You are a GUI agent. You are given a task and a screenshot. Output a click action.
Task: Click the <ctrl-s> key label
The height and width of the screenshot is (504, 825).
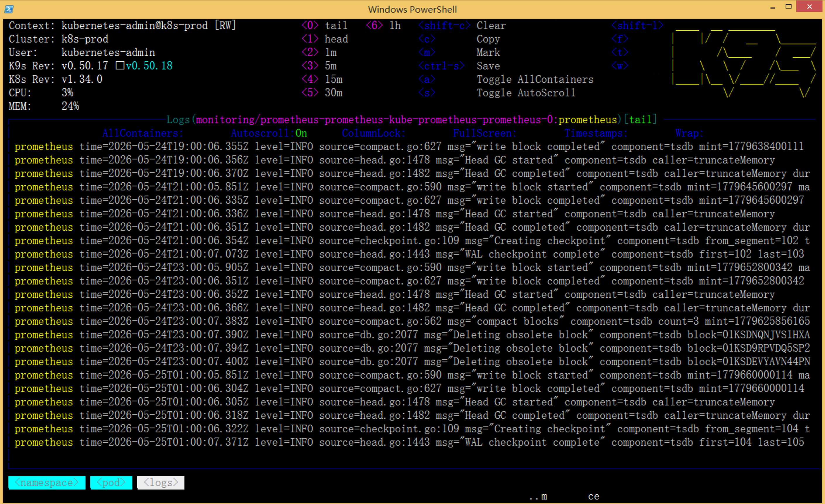tap(441, 66)
